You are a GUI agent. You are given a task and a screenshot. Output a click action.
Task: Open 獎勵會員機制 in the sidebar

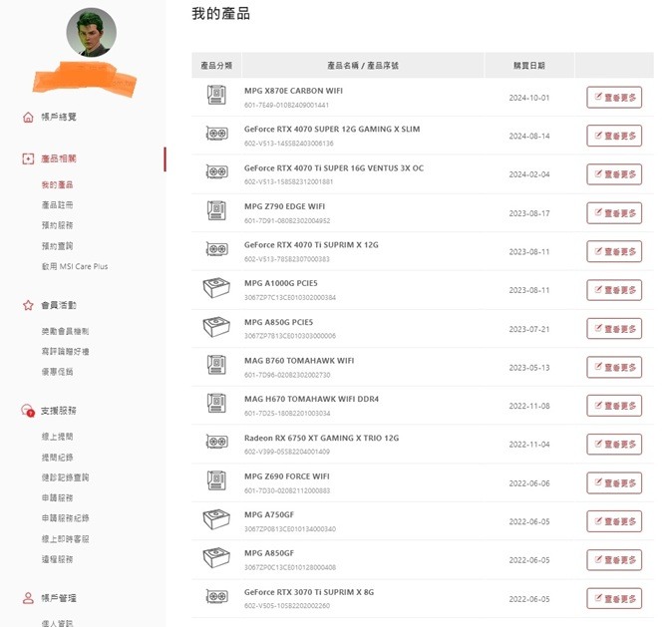[65, 331]
